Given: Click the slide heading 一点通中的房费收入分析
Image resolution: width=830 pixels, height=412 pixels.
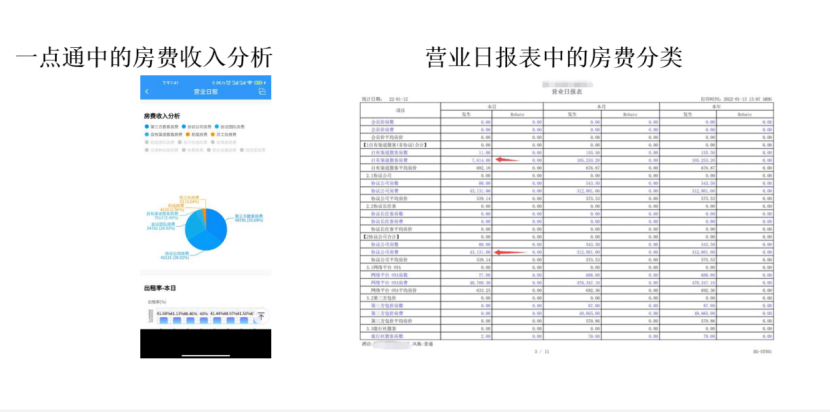Looking at the screenshot, I should (144, 57).
